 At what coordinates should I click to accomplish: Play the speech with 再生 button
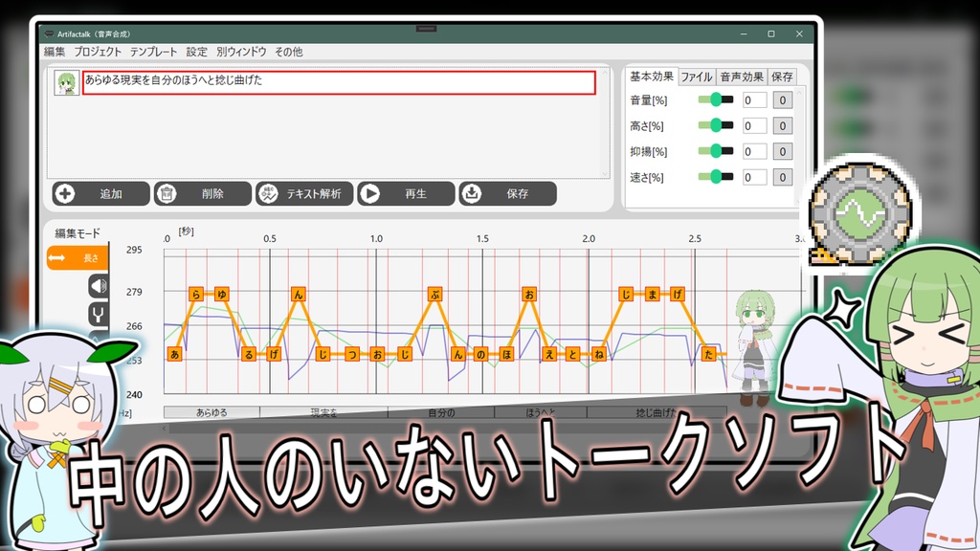tap(406, 193)
